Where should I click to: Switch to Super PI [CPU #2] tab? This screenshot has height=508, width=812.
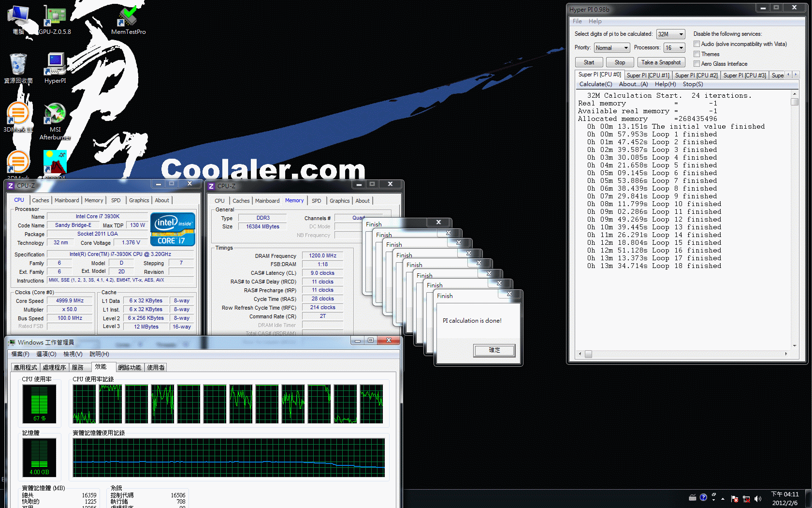pyautogui.click(x=696, y=75)
